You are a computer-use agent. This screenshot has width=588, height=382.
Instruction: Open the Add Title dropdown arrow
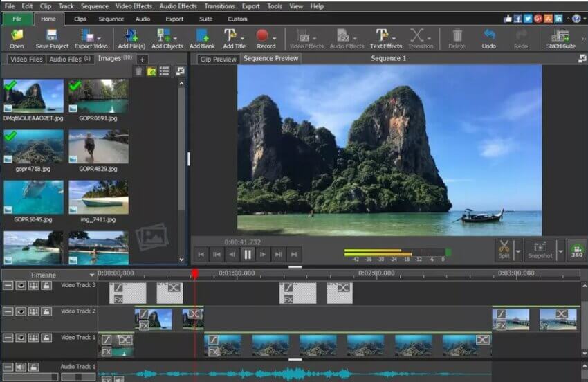[242, 38]
